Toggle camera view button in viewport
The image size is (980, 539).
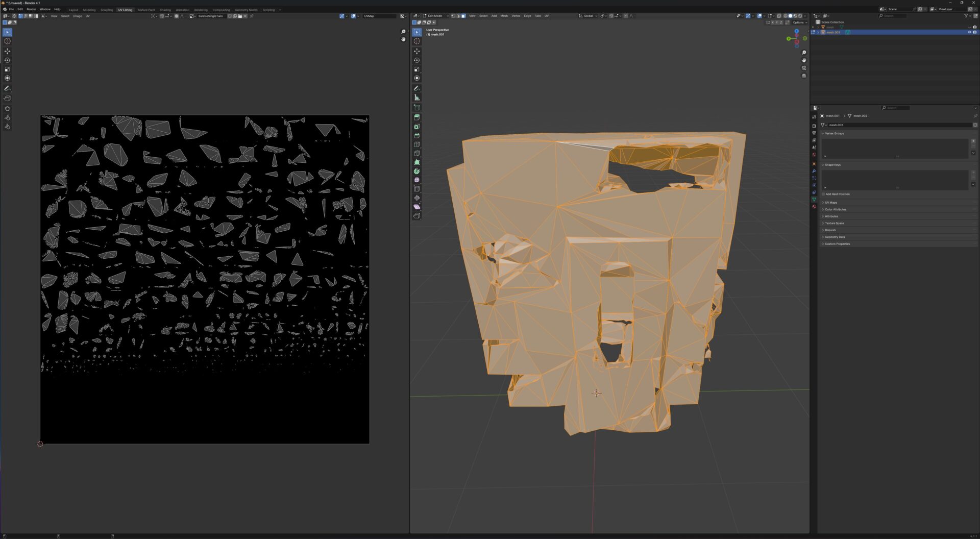804,68
